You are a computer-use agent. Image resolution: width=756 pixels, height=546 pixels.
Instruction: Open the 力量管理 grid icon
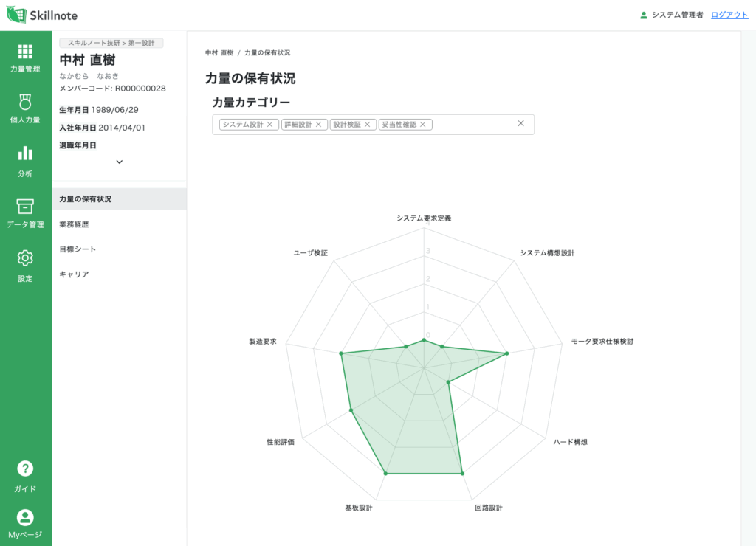coord(25,52)
